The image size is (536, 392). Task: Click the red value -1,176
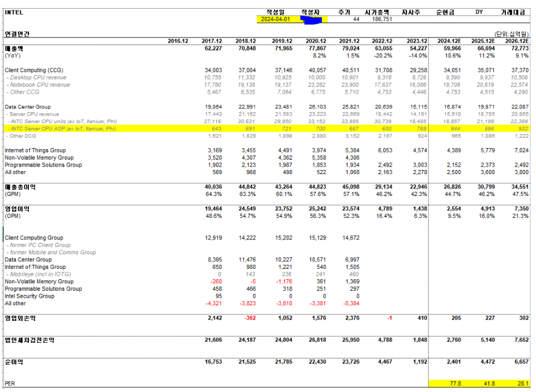tap(284, 282)
